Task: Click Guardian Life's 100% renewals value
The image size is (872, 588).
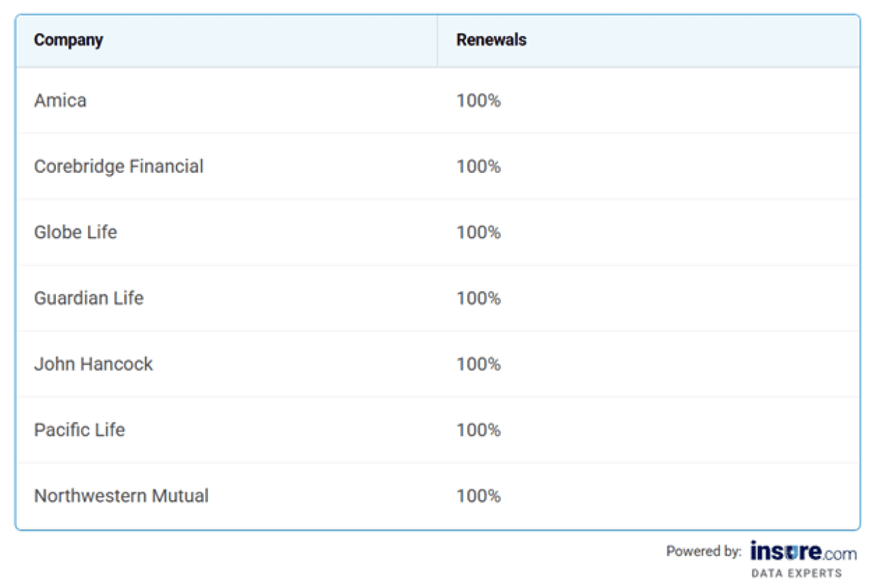Action: (x=478, y=298)
